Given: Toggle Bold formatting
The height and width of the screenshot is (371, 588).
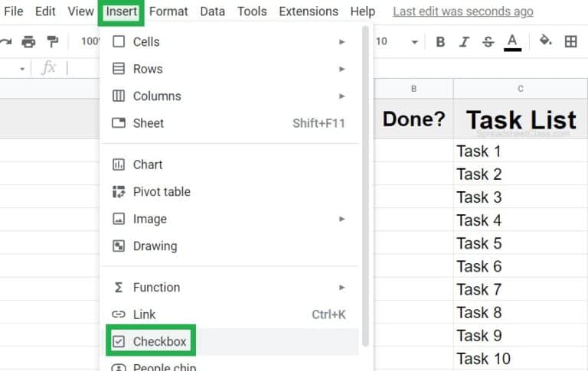Looking at the screenshot, I should click(x=441, y=41).
